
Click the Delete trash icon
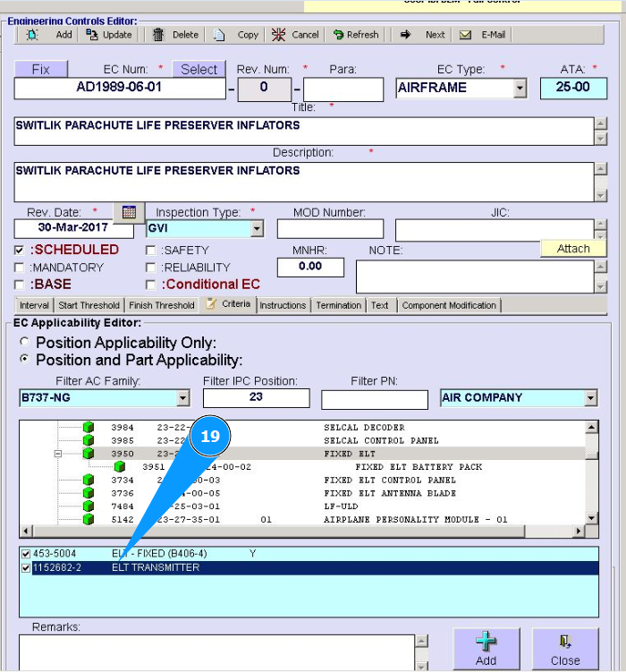pos(159,35)
